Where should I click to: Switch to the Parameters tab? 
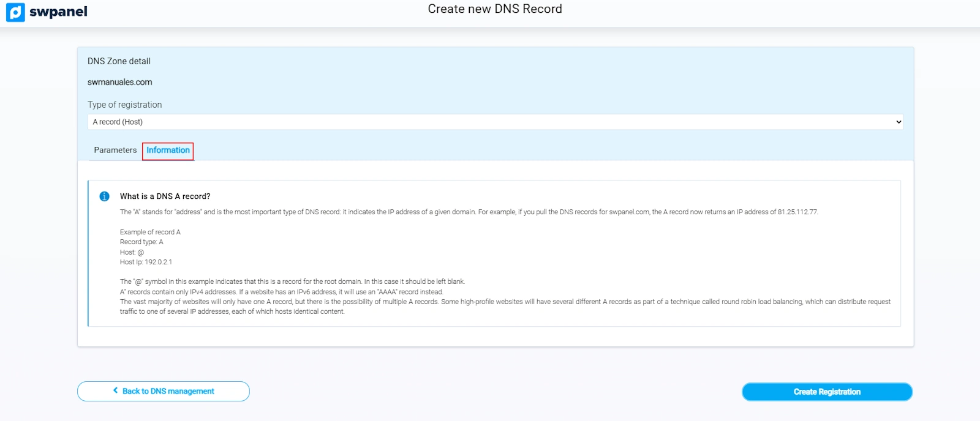click(115, 150)
